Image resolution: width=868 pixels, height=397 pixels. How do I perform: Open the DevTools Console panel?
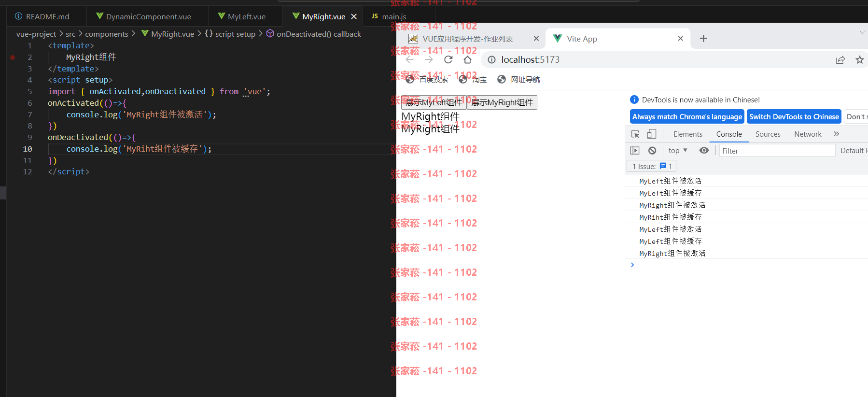click(729, 134)
